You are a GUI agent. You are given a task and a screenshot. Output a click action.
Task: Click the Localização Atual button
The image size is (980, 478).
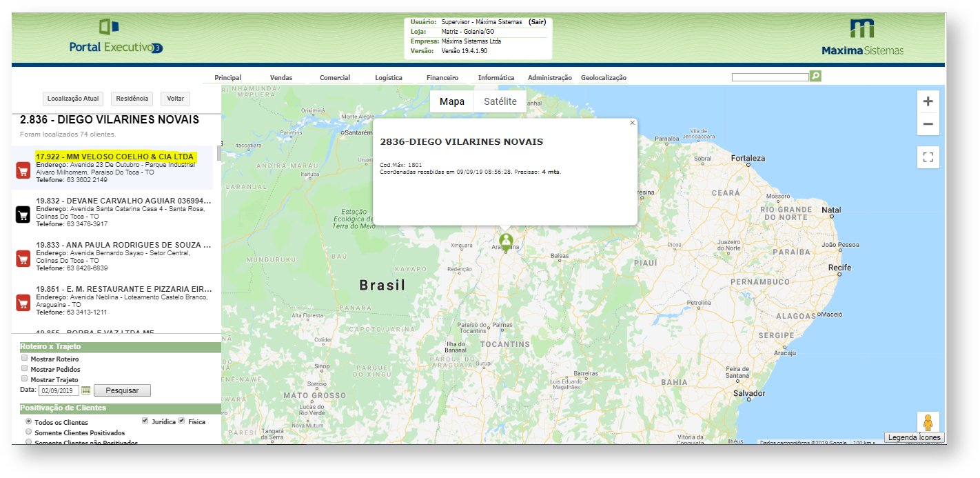pos(74,99)
